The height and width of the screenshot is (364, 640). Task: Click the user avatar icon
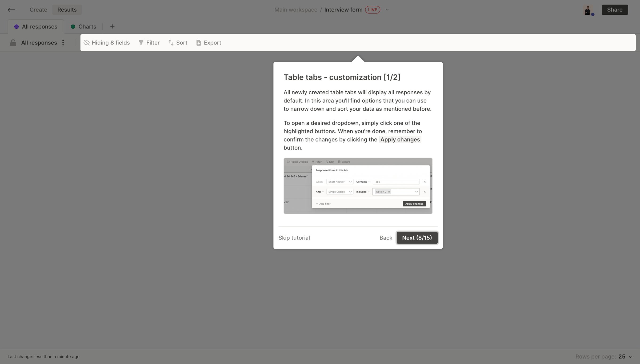coord(588,10)
